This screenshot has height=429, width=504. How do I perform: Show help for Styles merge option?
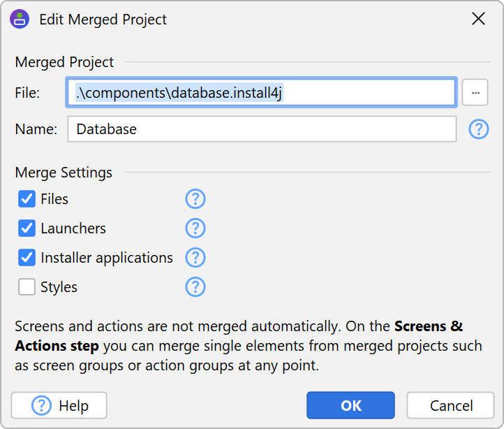pos(195,287)
